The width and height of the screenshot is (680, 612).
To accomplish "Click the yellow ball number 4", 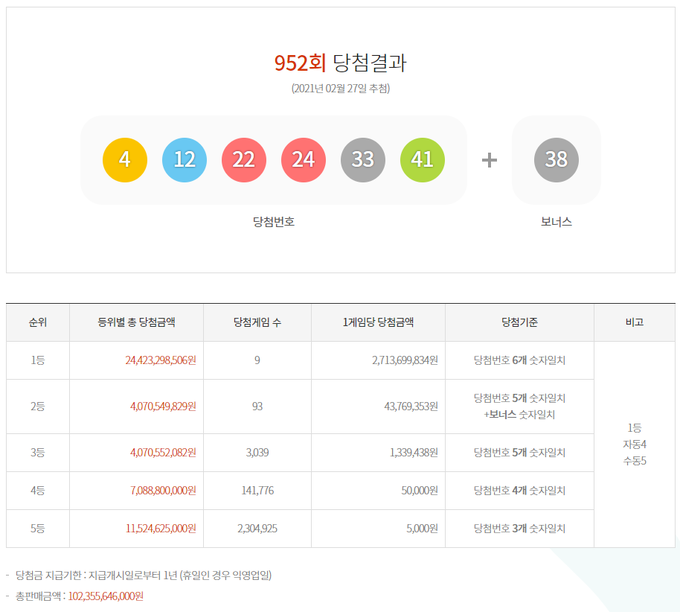I will pos(125,160).
